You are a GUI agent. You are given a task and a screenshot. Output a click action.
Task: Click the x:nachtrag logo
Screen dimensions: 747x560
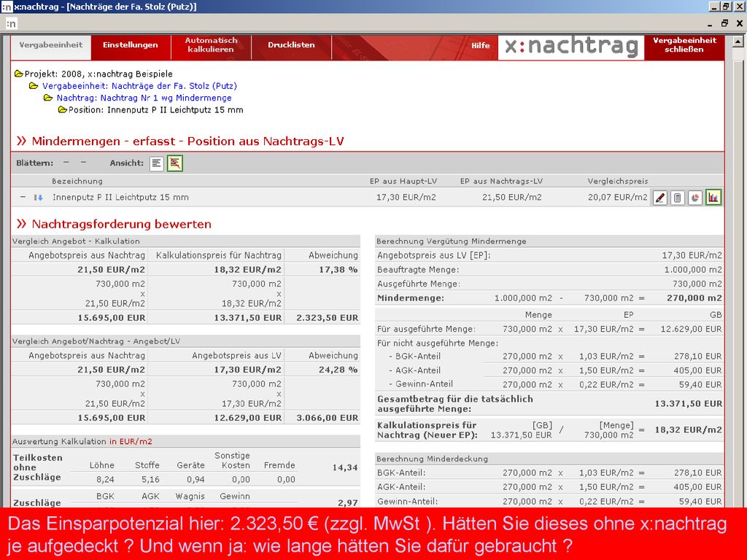coord(571,47)
